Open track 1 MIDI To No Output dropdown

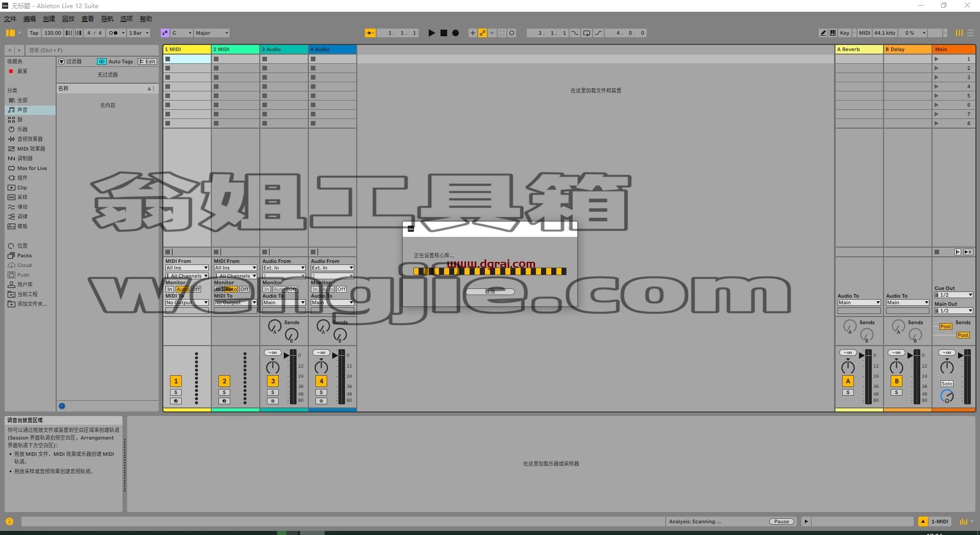pos(187,302)
